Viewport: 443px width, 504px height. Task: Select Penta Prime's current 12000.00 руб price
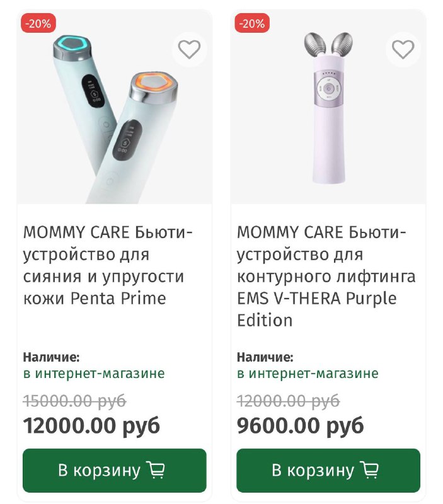pyautogui.click(x=92, y=425)
